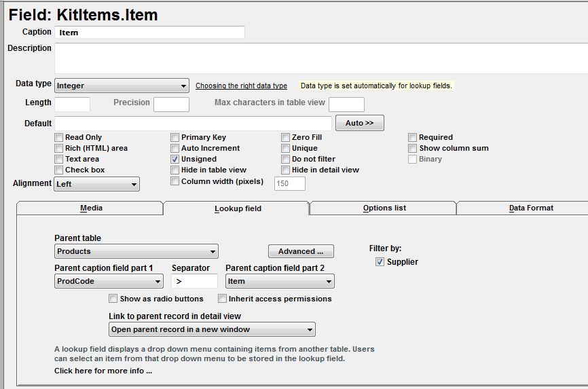
Task: Enable the Required checkbox
Action: (x=413, y=137)
